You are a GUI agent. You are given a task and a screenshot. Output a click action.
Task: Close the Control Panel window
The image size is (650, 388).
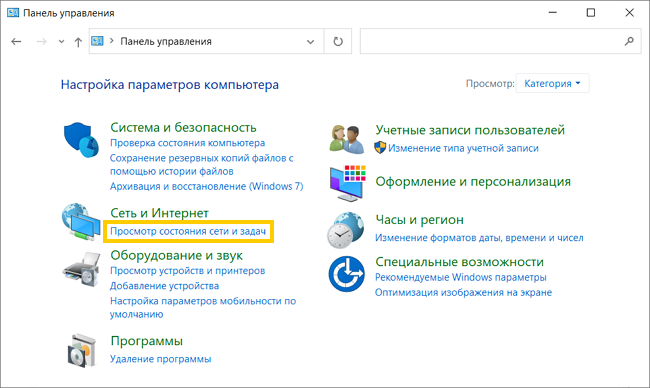tap(629, 13)
